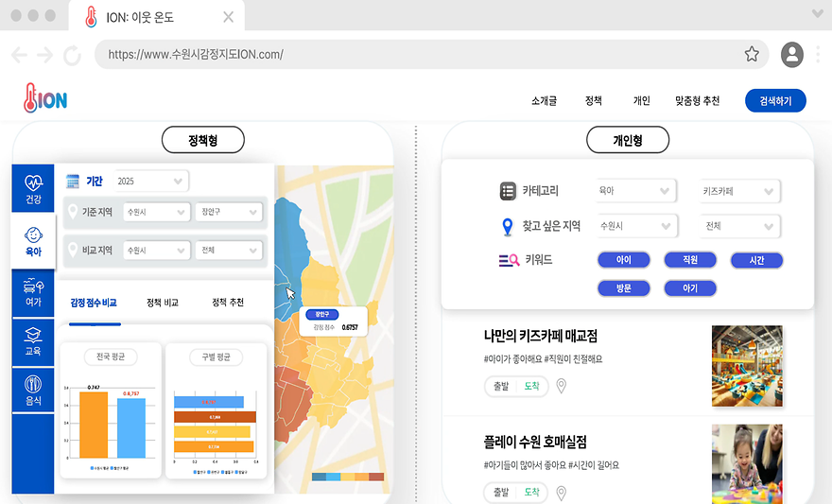Select the 음식 food sidebar icon
The height and width of the screenshot is (504, 832).
[x=33, y=390]
